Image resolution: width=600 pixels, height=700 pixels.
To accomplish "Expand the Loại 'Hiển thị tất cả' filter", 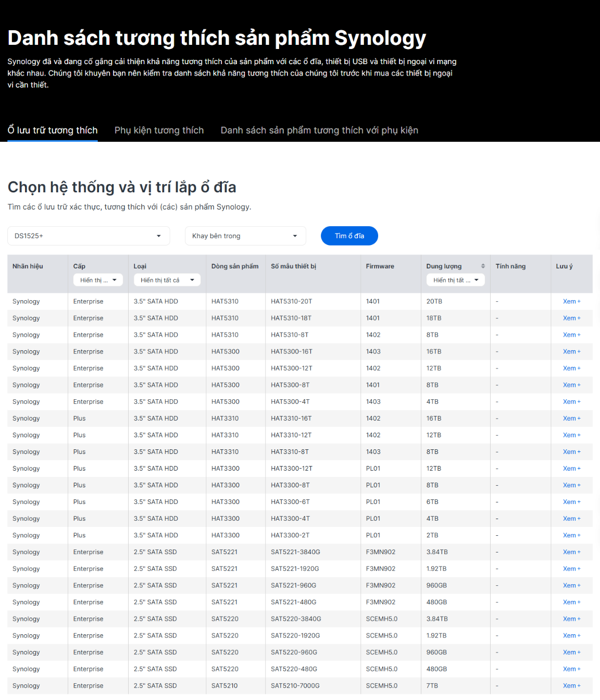I will [x=167, y=280].
